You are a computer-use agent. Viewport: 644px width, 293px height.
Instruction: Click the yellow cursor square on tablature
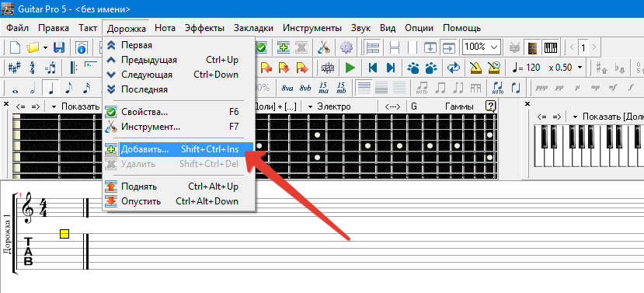pos(64,234)
